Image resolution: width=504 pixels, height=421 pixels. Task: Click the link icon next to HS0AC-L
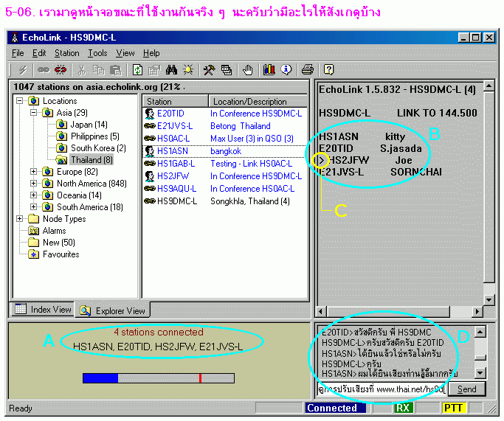point(150,139)
